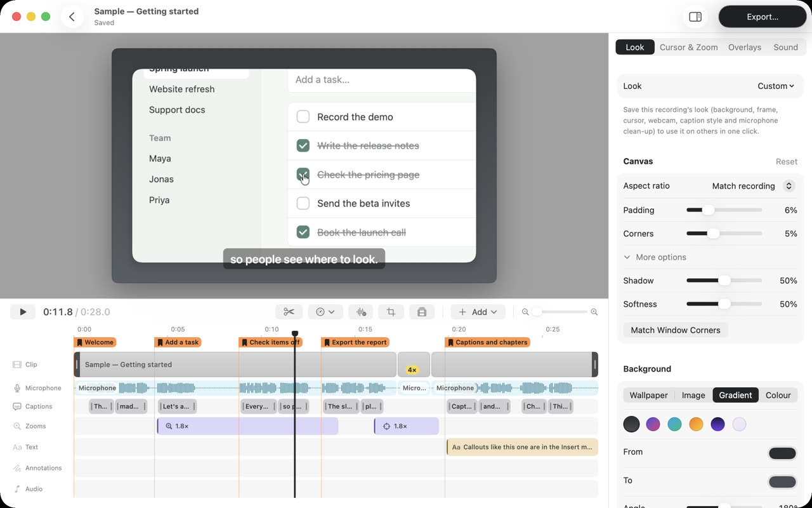Choose the teal gradient swatch
The width and height of the screenshot is (812, 508).
[x=674, y=424]
